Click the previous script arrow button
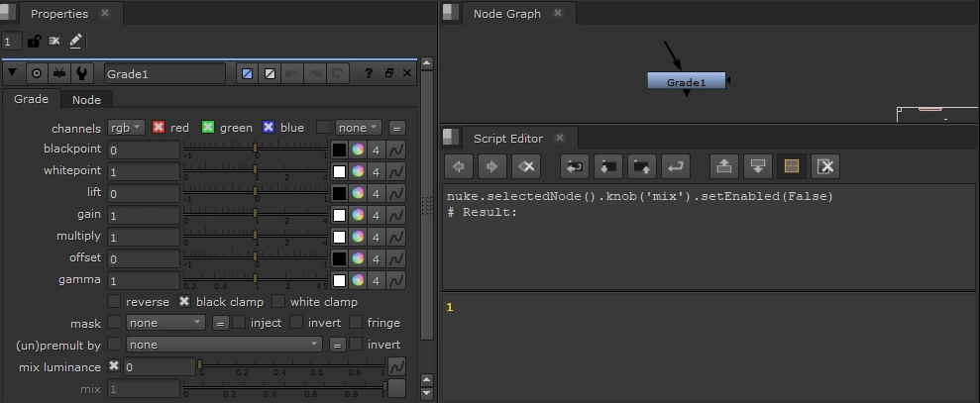This screenshot has width=980, height=403. (458, 165)
